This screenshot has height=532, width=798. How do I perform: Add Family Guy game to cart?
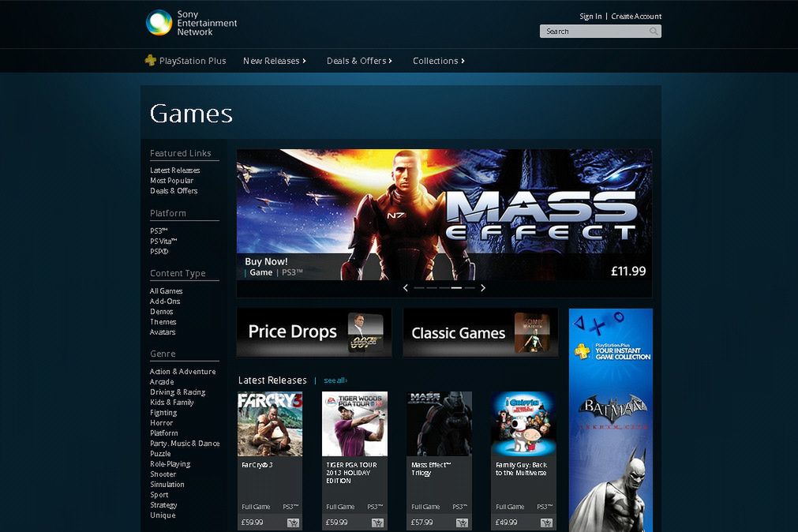pyautogui.click(x=546, y=523)
